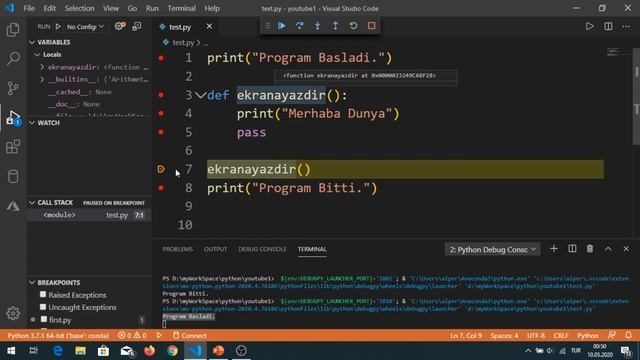Create a new terminal with the plus icon
640x360 pixels.
coord(554,249)
